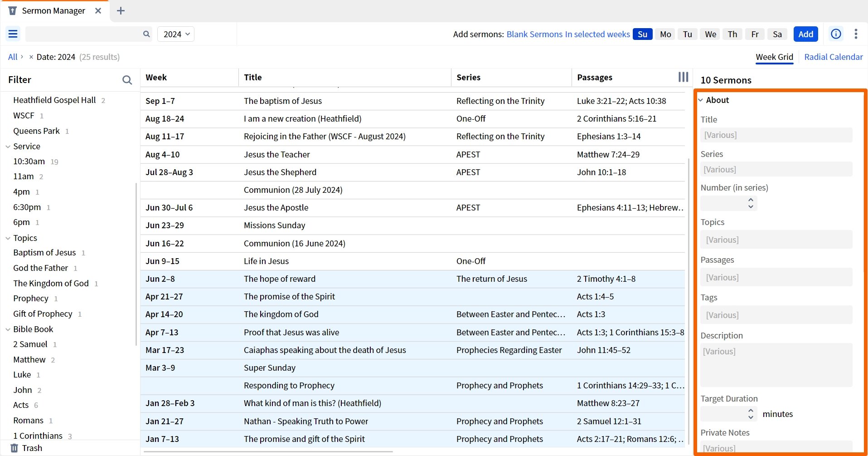Viewport: 868px width, 456px height.
Task: Toggle Sunday (Su) day button
Action: point(642,34)
